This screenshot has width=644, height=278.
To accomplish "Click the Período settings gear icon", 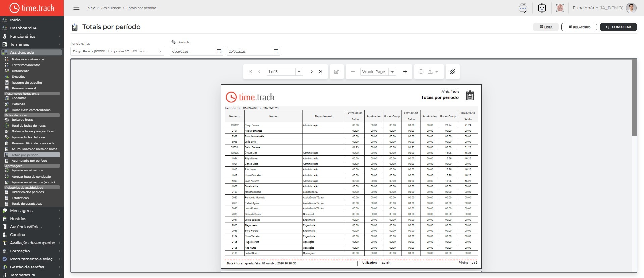I will point(173,42).
